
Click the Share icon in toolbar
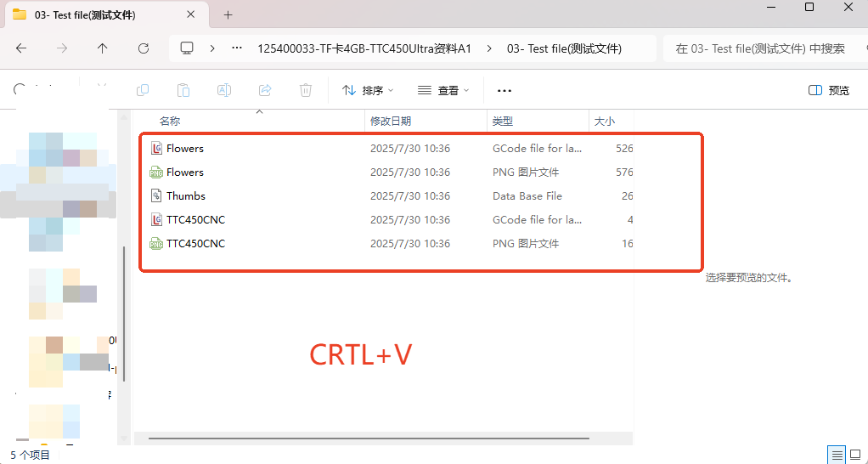coord(265,90)
